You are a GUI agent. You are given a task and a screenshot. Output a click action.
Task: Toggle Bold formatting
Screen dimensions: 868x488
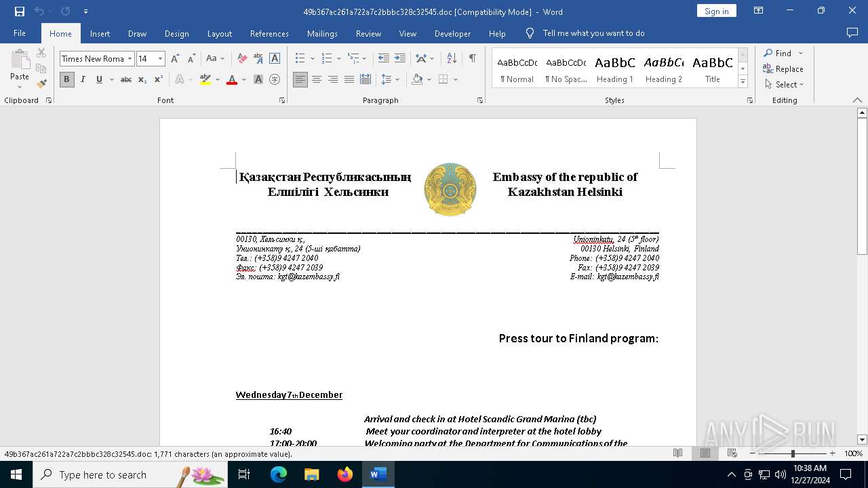(66, 79)
